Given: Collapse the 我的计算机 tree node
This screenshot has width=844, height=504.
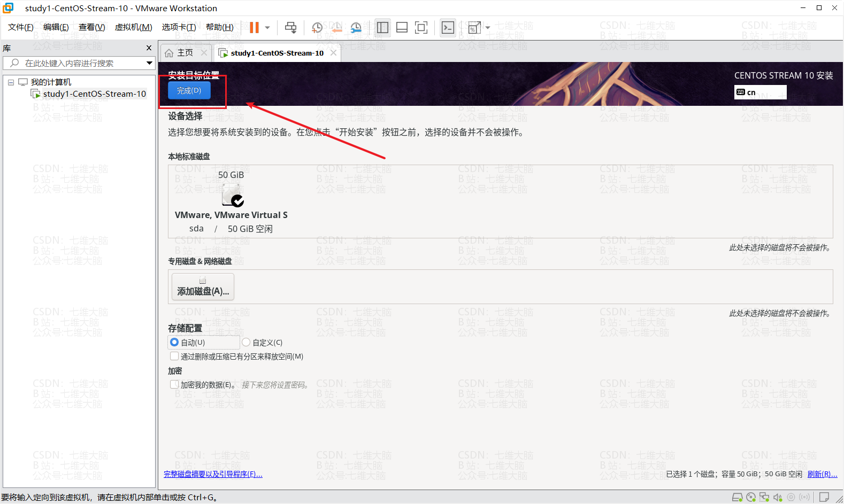Looking at the screenshot, I should coord(11,82).
